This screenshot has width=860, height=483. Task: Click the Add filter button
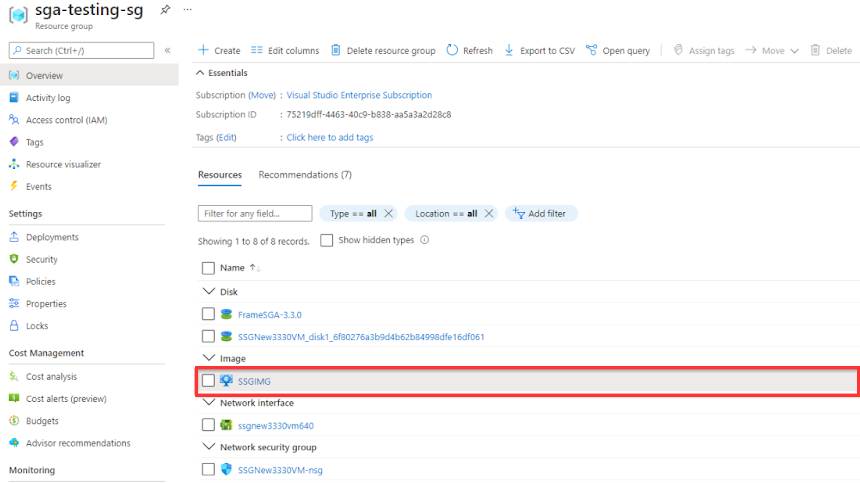(541, 214)
